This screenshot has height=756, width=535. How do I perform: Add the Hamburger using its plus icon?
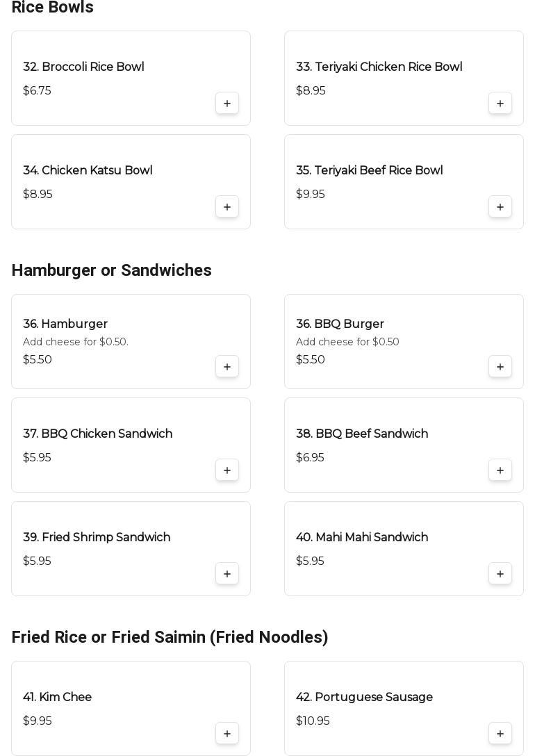pos(227,367)
